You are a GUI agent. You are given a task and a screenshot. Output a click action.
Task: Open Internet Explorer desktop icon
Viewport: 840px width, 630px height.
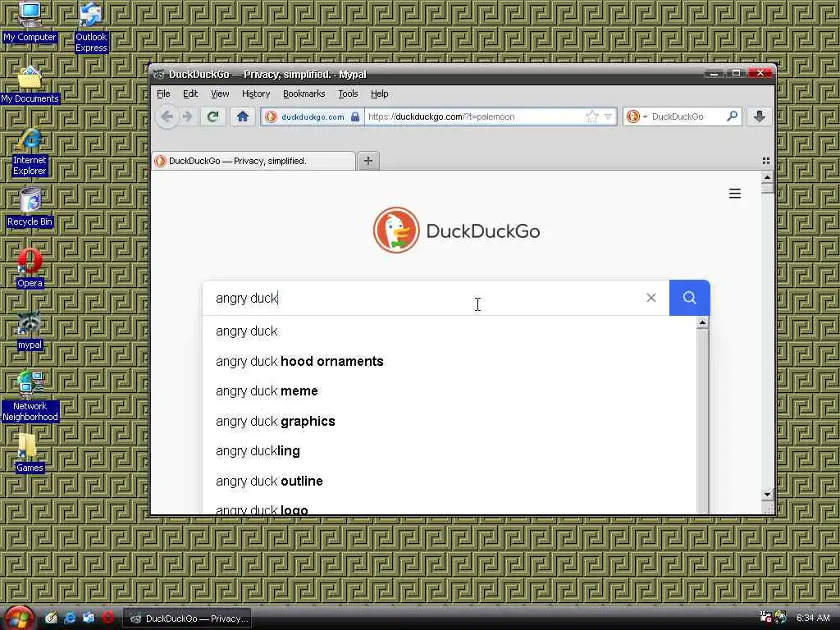(30, 152)
